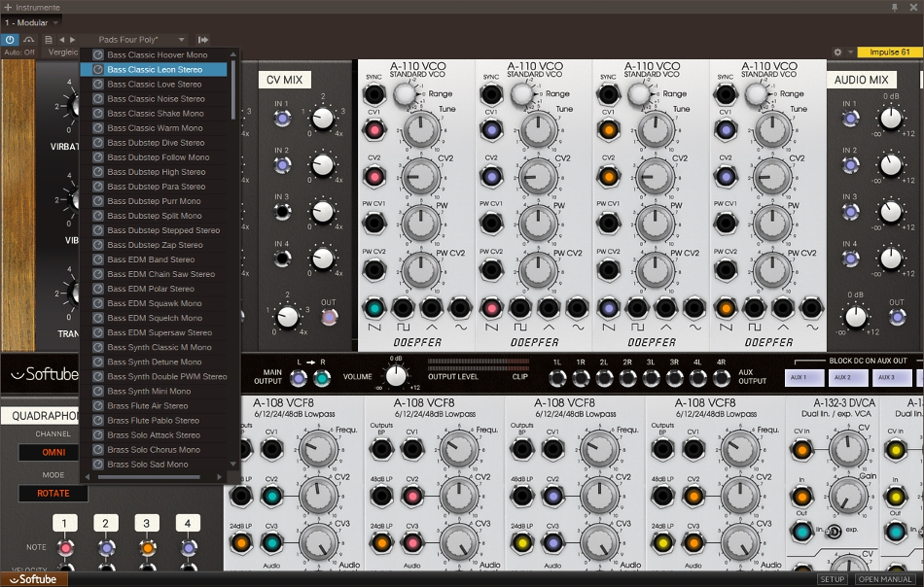Click the main output R teal jack
This screenshot has height=587, width=924.
pyautogui.click(x=322, y=379)
